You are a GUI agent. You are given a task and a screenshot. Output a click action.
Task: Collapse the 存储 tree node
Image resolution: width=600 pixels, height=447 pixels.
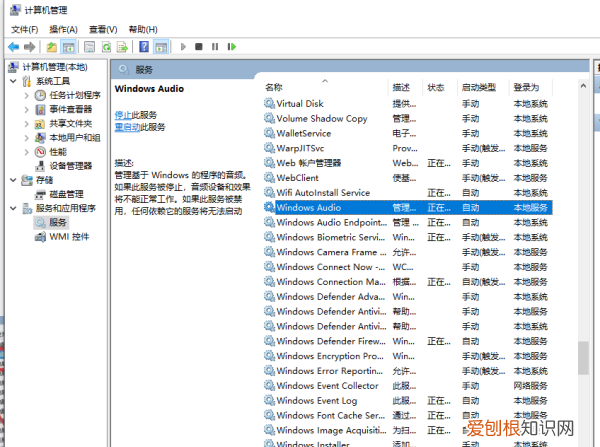pyautogui.click(x=13, y=180)
